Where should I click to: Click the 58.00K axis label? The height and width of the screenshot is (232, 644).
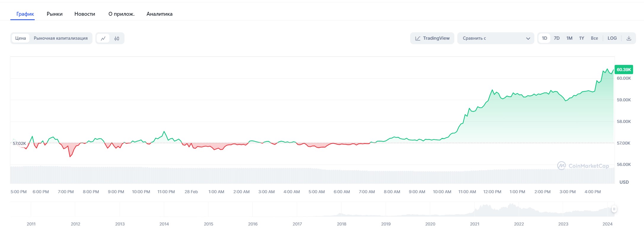[624, 121]
